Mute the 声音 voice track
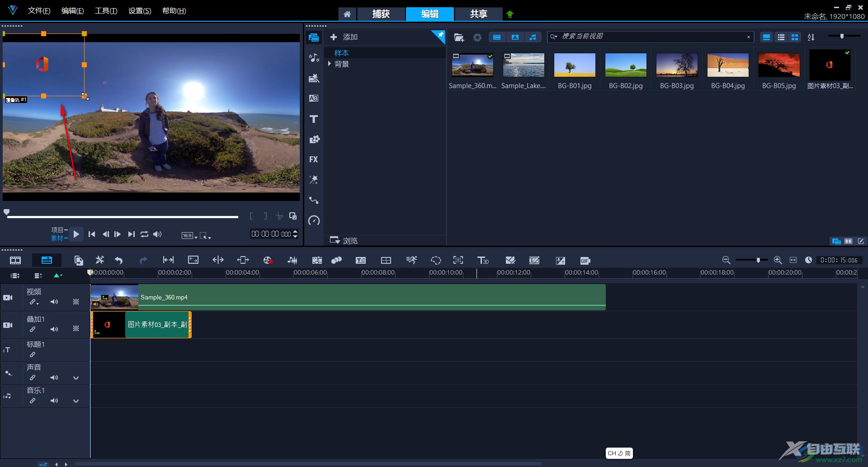The height and width of the screenshot is (467, 868). pyautogui.click(x=54, y=378)
